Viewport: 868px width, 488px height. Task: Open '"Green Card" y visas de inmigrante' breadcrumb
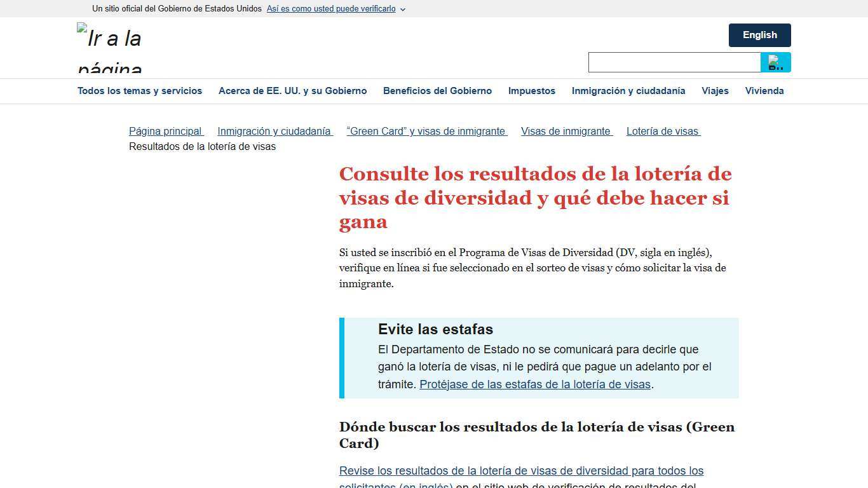pos(426,131)
